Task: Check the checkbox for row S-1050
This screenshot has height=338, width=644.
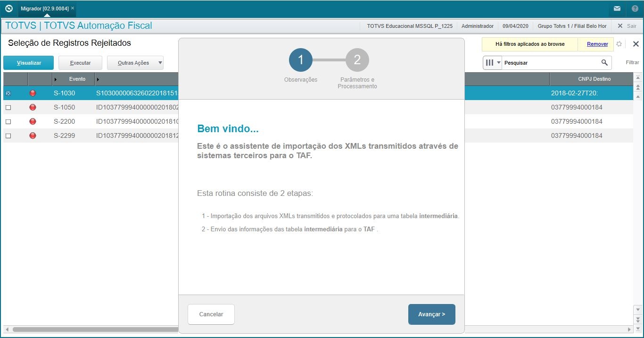Action: [x=8, y=108]
